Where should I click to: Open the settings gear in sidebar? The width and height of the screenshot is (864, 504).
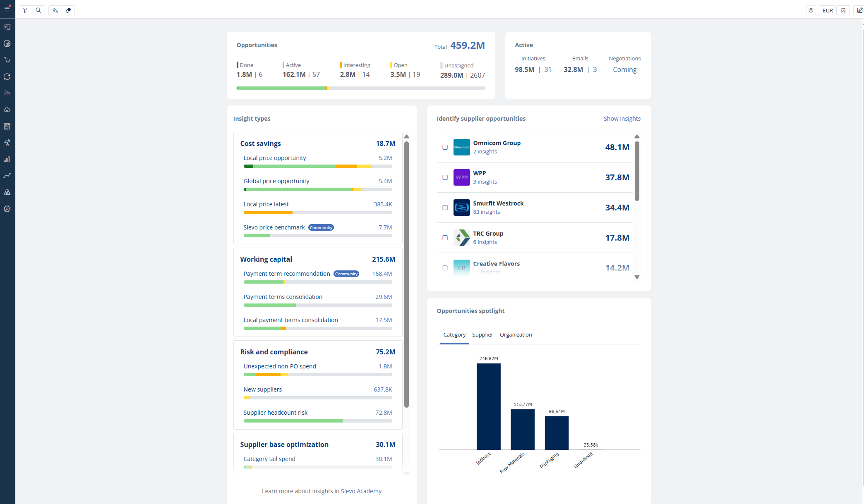tap(7, 209)
